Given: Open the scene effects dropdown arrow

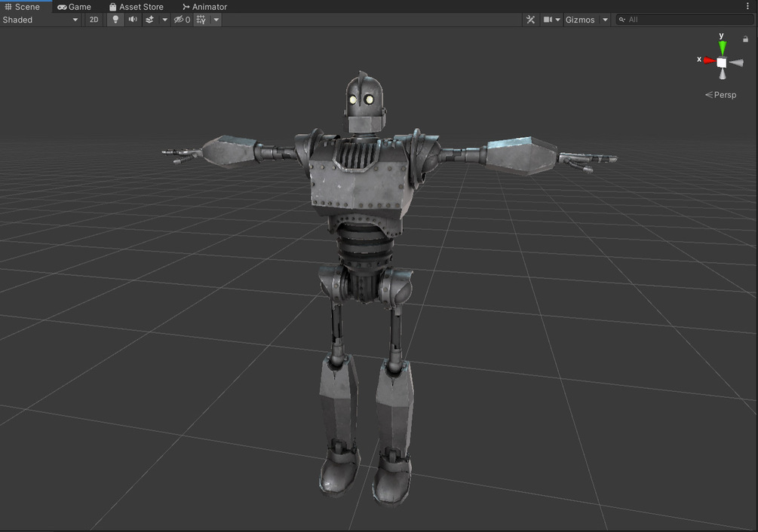Looking at the screenshot, I should pos(164,20).
